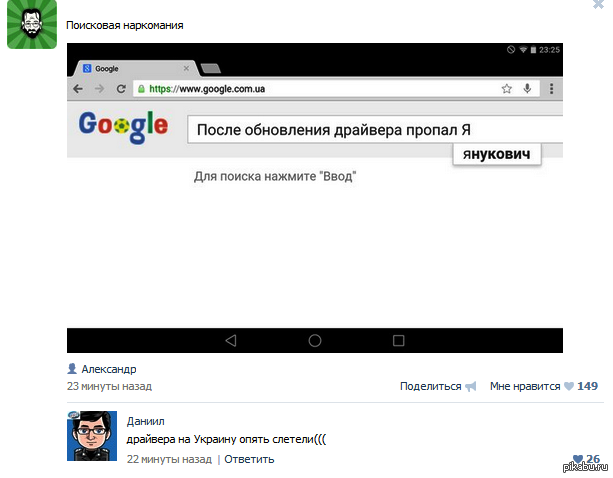Screen dimensions: 613x478
Task: Open Даниил's avatar picture
Action: (x=92, y=436)
